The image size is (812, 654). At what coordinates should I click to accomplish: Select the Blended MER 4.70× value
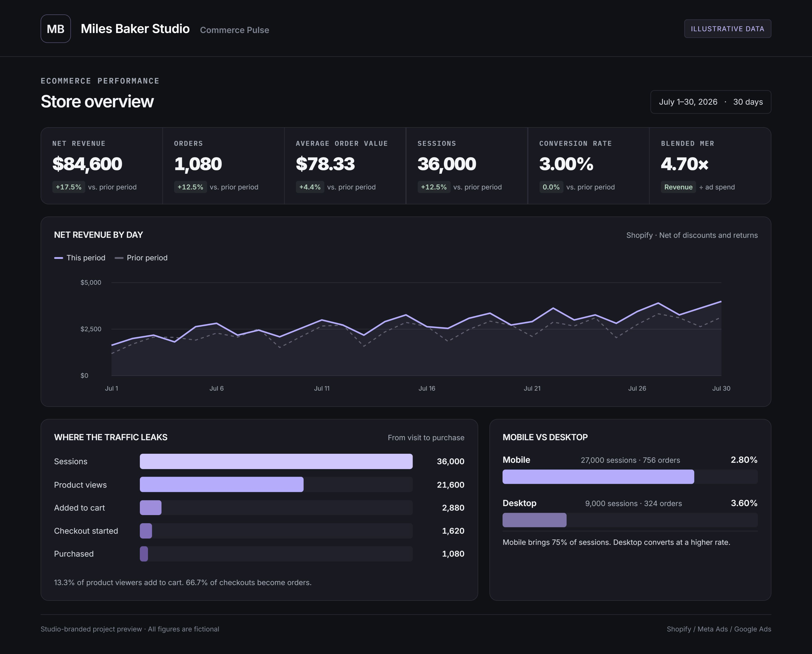[684, 164]
